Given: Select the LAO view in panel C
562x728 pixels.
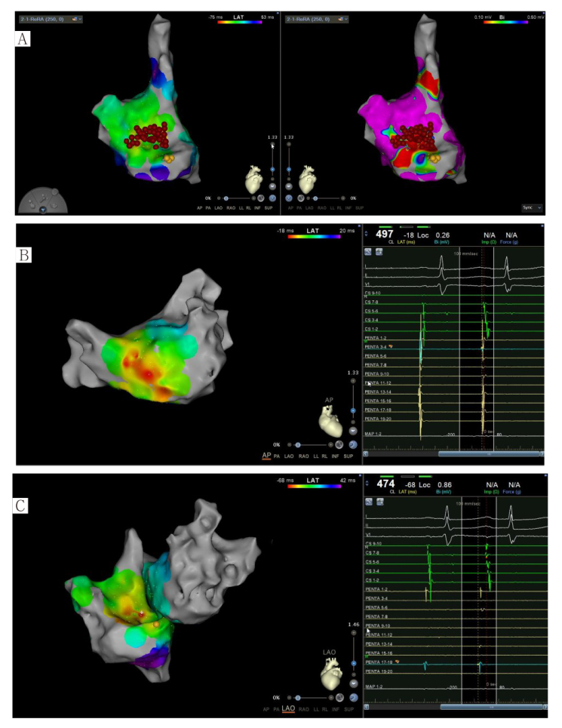Looking at the screenshot, I should click(288, 708).
